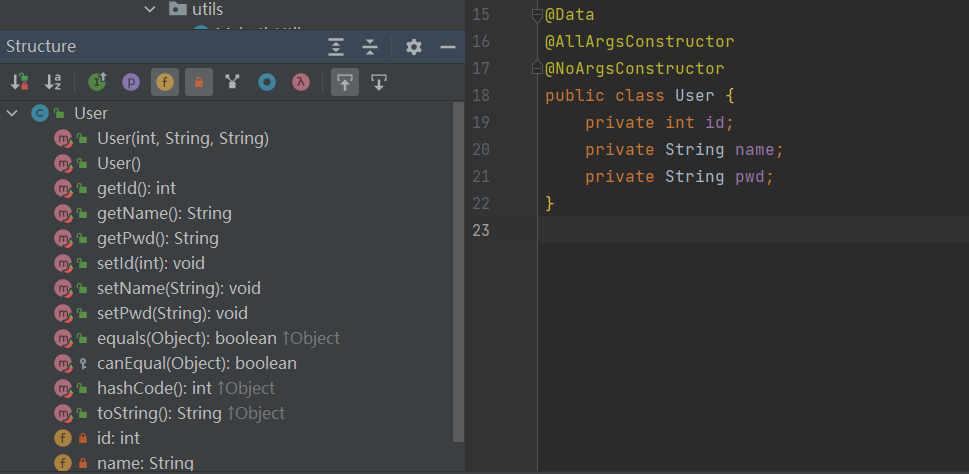Toggle Show Lambdas filter
The height and width of the screenshot is (474, 969).
(300, 82)
